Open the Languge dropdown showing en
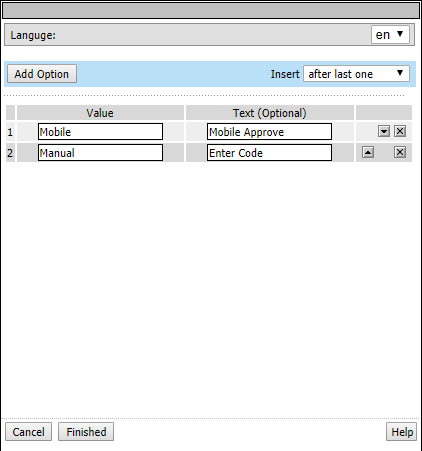422x451 pixels. click(390, 35)
